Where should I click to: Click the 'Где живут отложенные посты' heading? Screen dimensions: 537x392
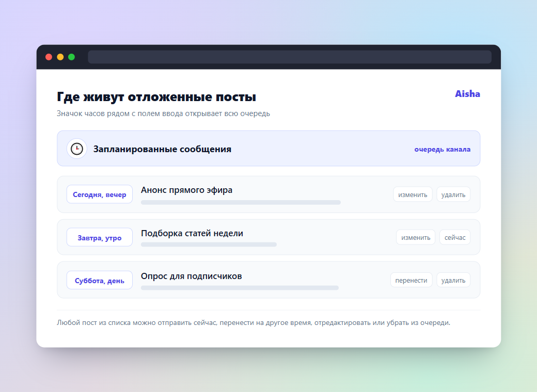[156, 97]
